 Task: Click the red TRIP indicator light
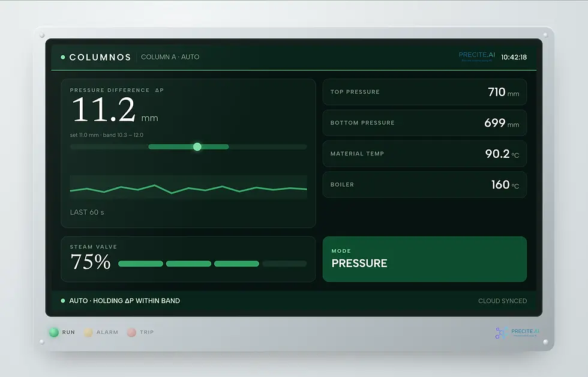coord(131,332)
